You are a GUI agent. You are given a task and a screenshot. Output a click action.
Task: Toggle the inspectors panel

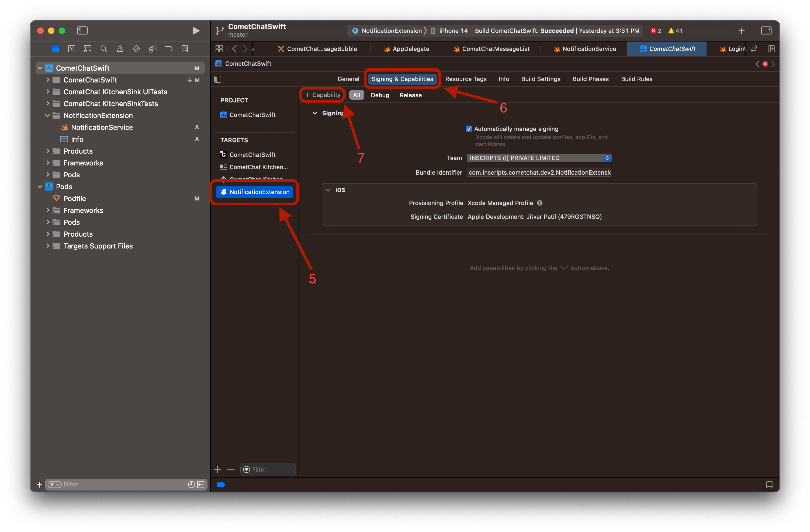766,31
